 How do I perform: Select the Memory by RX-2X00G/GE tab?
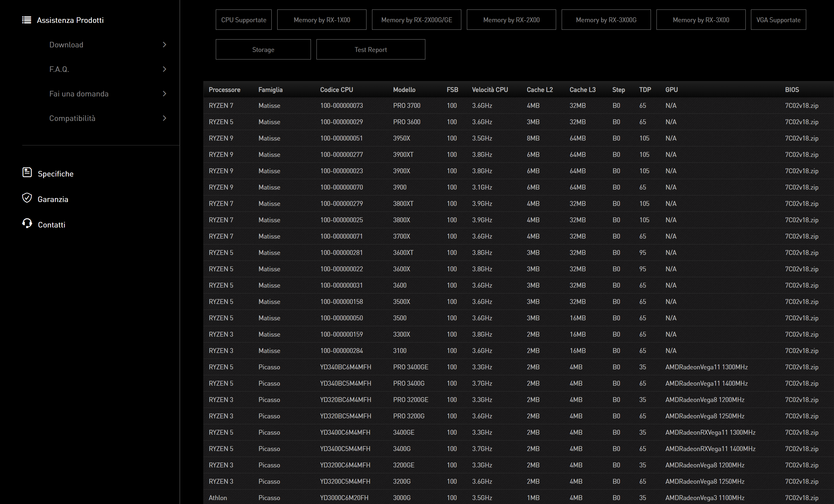(417, 20)
